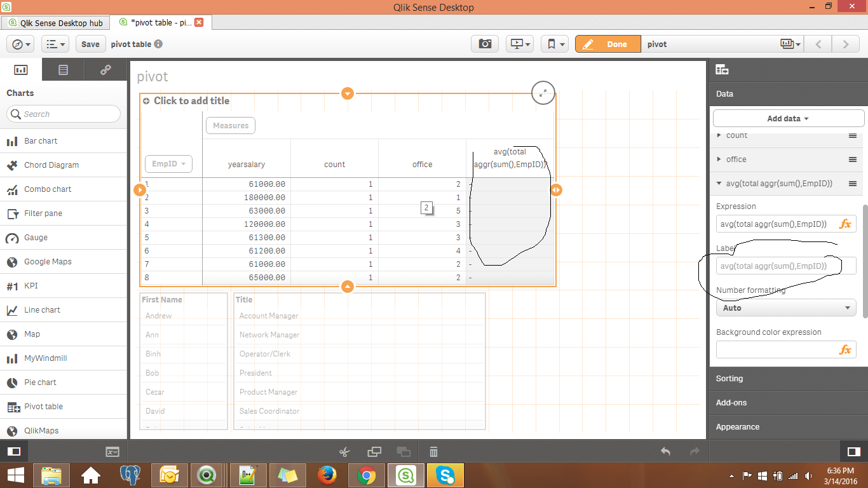Open expression editor for Expression field
This screenshot has width=868, height=488.
pyautogui.click(x=845, y=224)
